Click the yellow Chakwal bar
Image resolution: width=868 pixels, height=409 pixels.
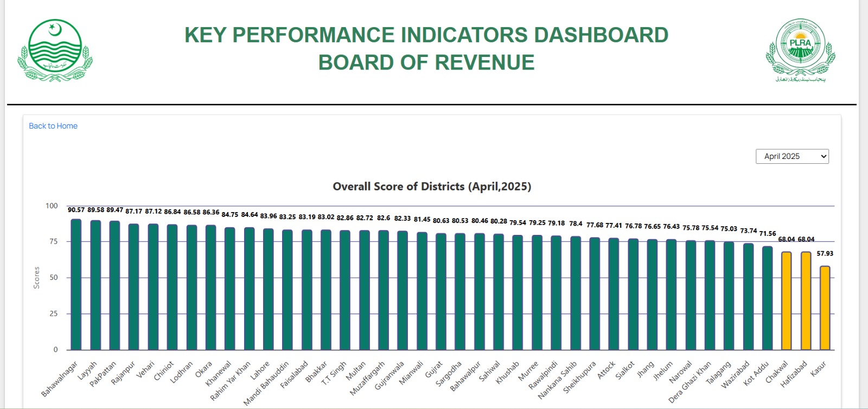click(x=786, y=301)
